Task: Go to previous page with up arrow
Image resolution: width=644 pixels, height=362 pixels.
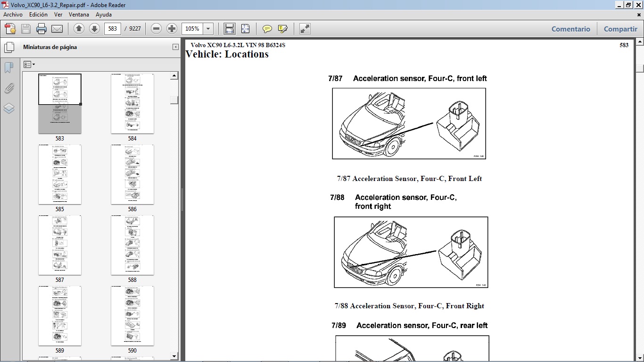Action: click(79, 29)
